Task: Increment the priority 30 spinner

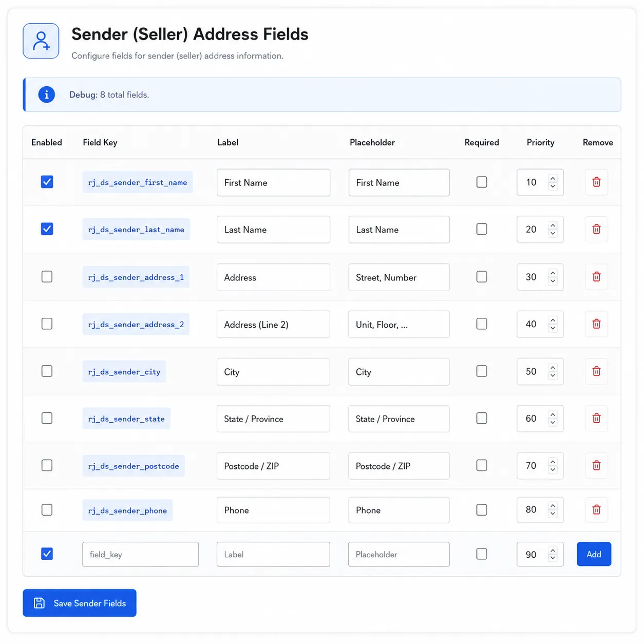Action: (x=553, y=273)
